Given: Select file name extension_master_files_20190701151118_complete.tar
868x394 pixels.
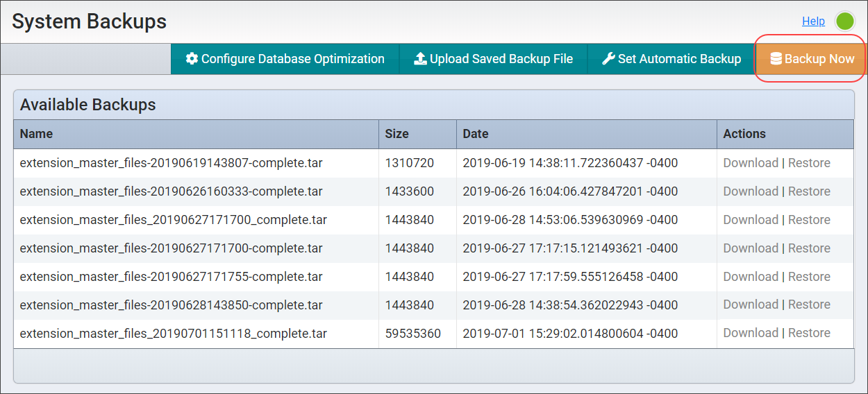Looking at the screenshot, I should click(x=173, y=333).
